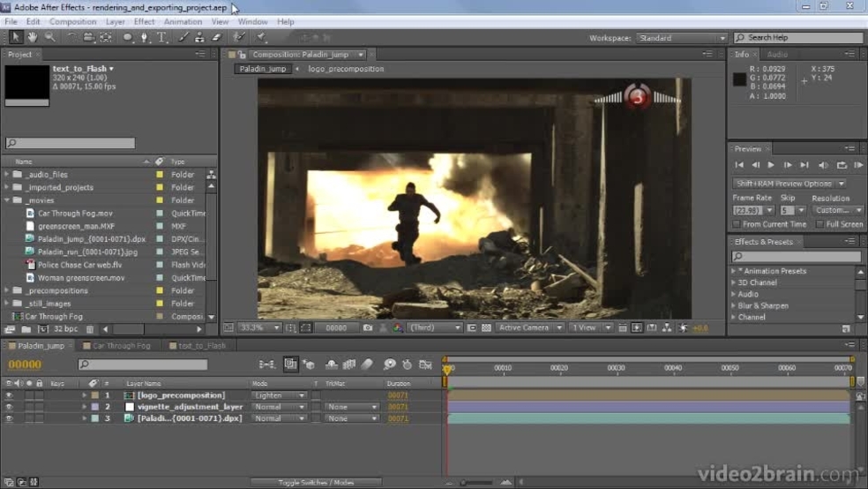The image size is (868, 489).
Task: Open the File menu
Action: (x=11, y=21)
